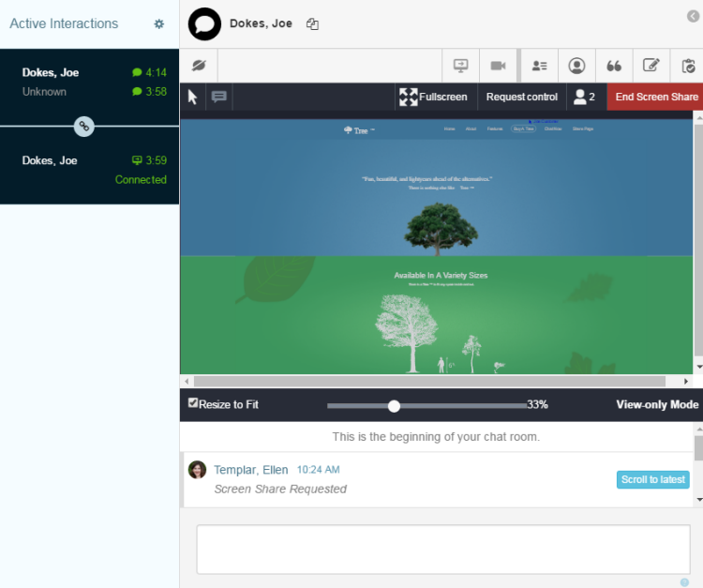The width and height of the screenshot is (703, 588).
Task: Select the pointer cursor tool
Action: (x=193, y=97)
